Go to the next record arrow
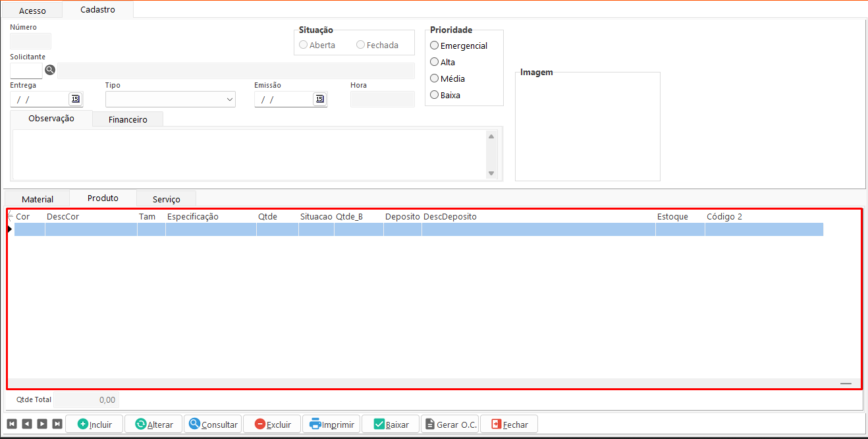 42,424
